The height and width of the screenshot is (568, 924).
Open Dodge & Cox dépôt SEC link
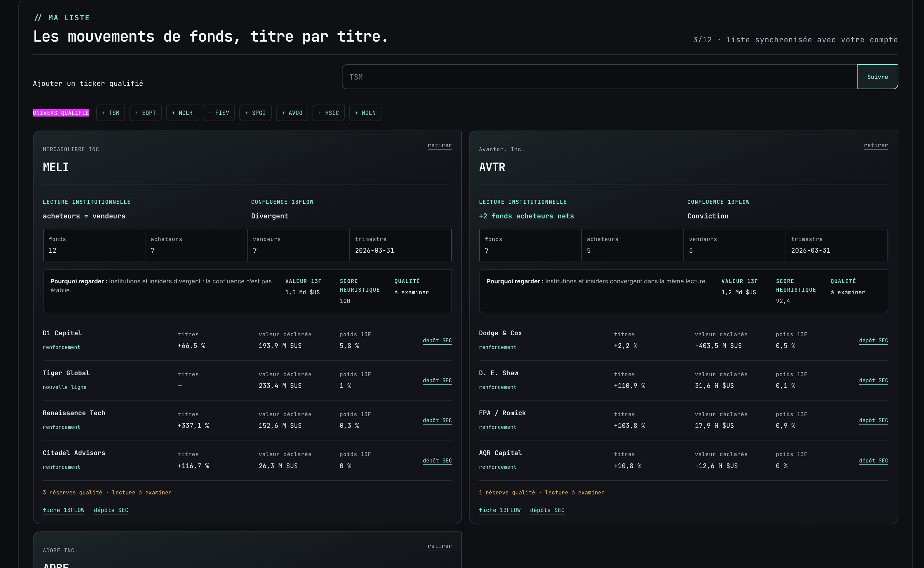pyautogui.click(x=874, y=340)
